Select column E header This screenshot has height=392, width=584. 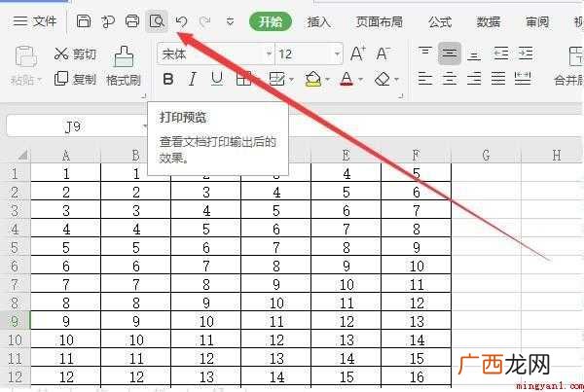point(346,155)
